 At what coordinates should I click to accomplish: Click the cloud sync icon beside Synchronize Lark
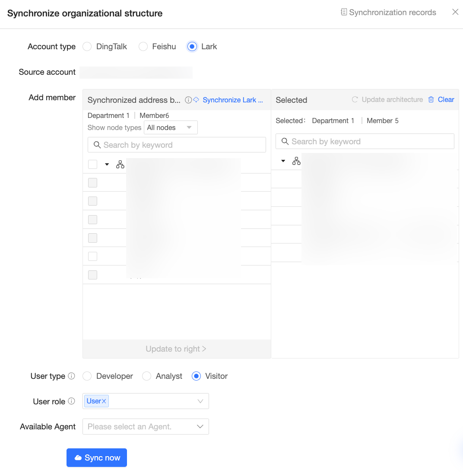(197, 100)
